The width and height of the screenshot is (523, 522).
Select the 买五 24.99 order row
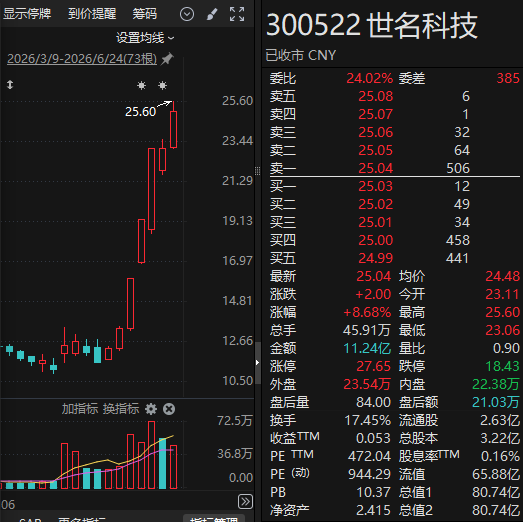click(395, 258)
